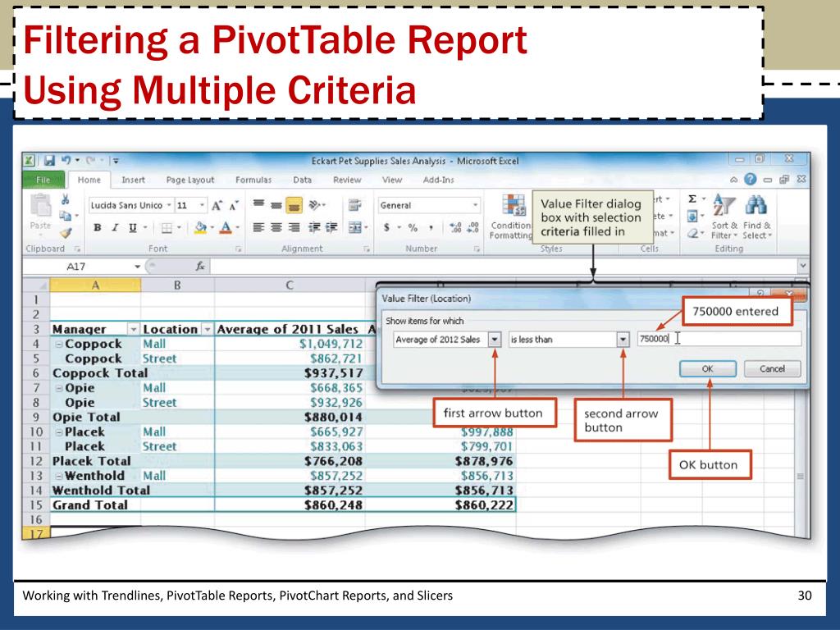Click the Decrease Font Size icon
840x630 pixels.
[x=234, y=206]
